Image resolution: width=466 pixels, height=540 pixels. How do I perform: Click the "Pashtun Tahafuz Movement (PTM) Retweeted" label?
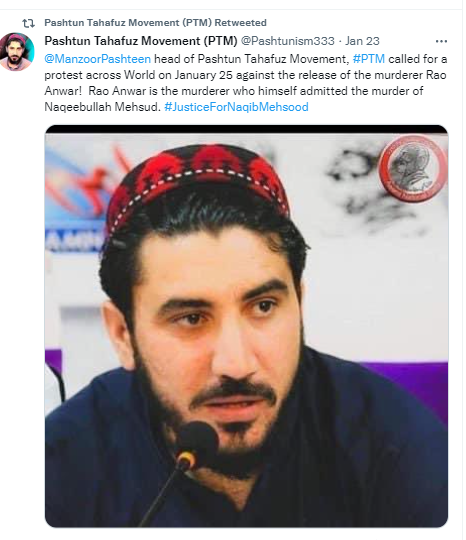(155, 23)
